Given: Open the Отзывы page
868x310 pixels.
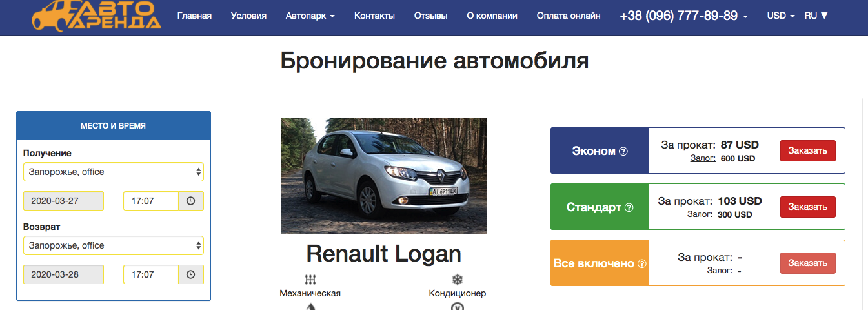Looking at the screenshot, I should [x=430, y=15].
